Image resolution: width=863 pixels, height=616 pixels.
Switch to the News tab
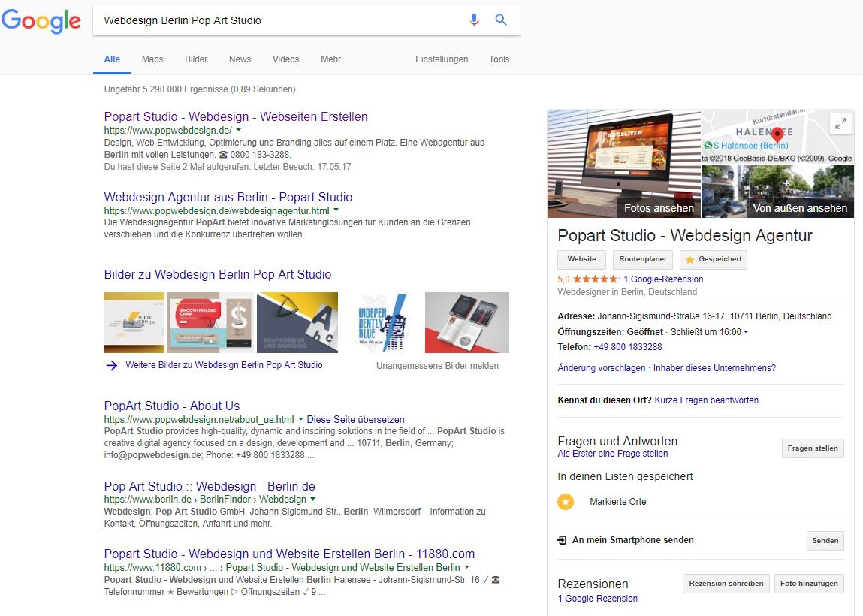[x=240, y=59]
